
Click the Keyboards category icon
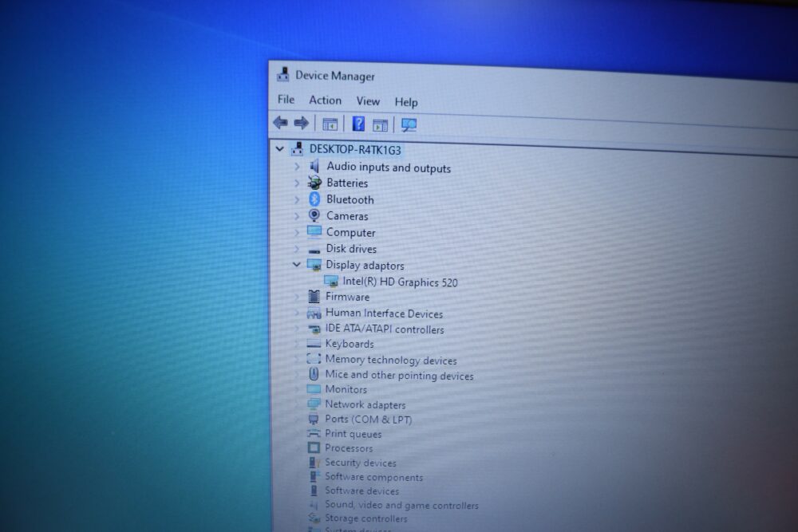[x=314, y=345]
